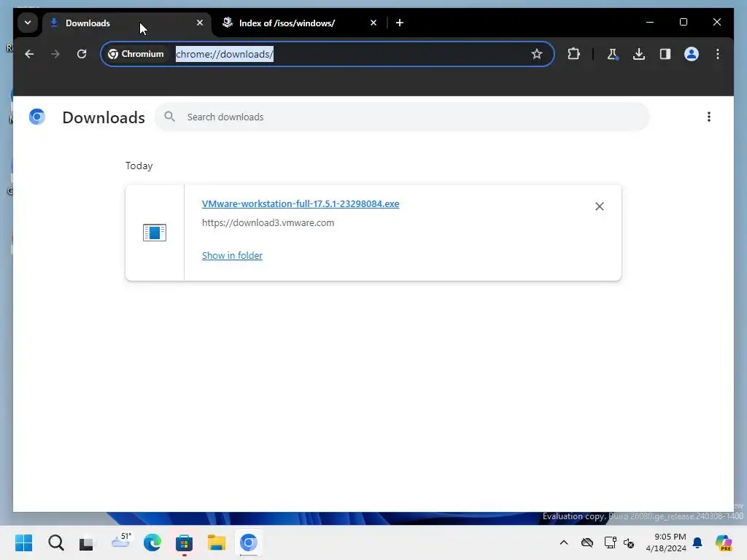This screenshot has height=560, width=747.
Task: Click the chrome://downloads/ address text
Action: (225, 54)
